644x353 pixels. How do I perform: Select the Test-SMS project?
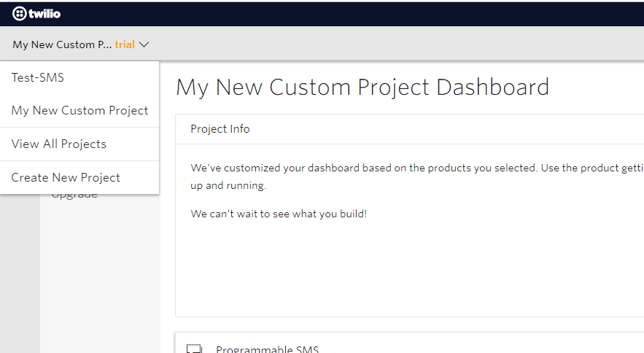[x=79, y=77]
